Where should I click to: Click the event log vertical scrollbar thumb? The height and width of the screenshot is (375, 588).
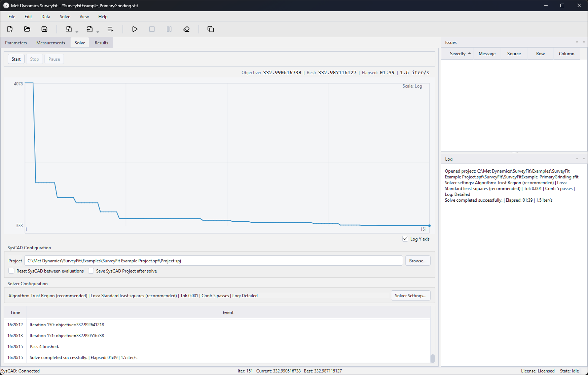point(432,358)
